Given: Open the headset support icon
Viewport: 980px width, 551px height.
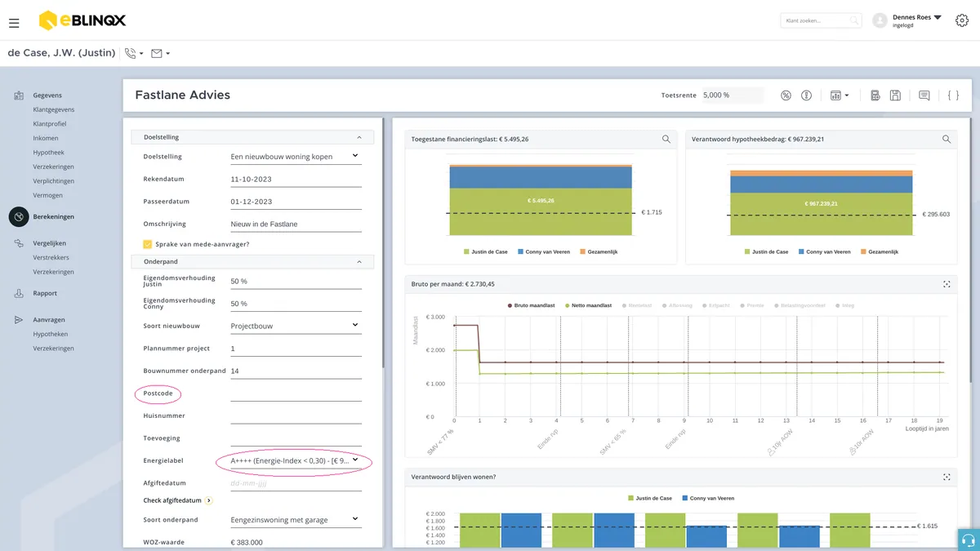Looking at the screenshot, I should click(x=969, y=540).
